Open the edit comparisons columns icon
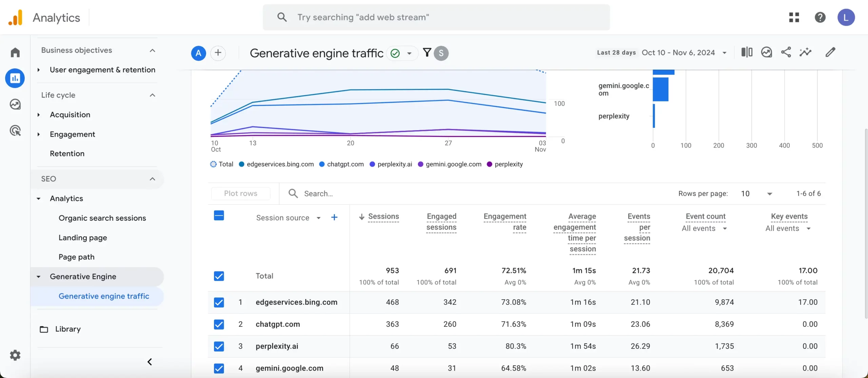Screen dimensions: 868x378 pyautogui.click(x=747, y=52)
